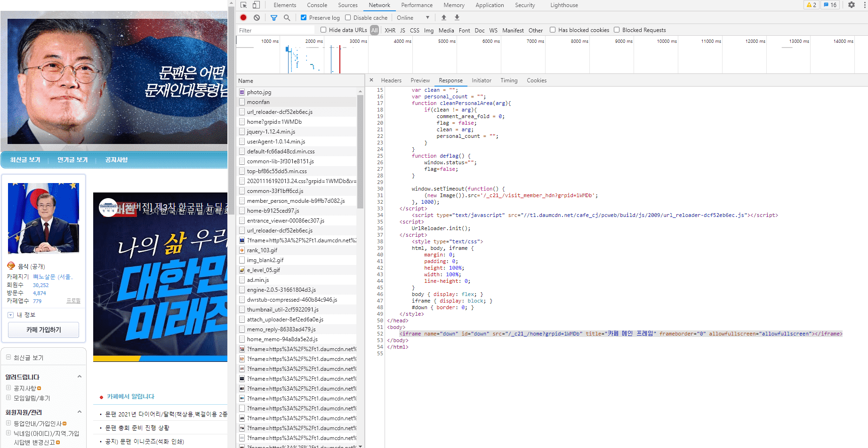Open network search with magnifier icon
The image size is (868, 448).
tap(287, 18)
